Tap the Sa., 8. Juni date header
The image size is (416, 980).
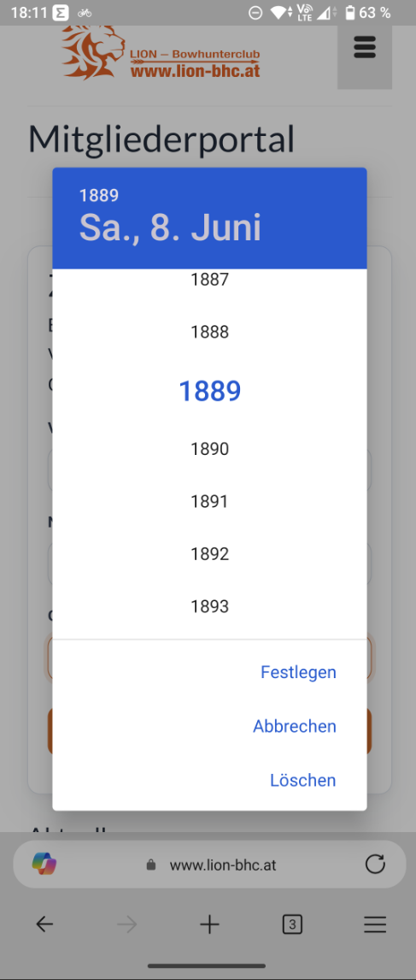tap(170, 227)
